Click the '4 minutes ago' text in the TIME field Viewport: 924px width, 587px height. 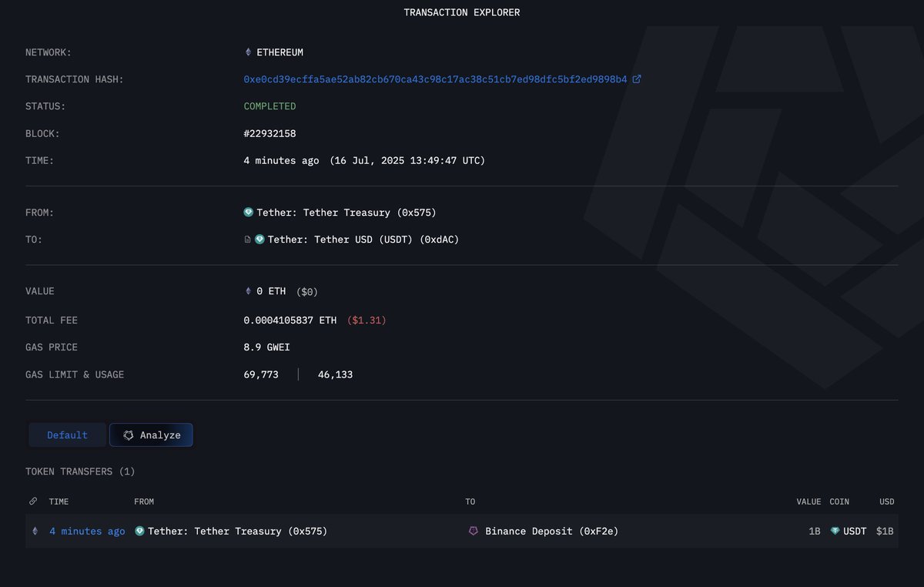click(281, 161)
